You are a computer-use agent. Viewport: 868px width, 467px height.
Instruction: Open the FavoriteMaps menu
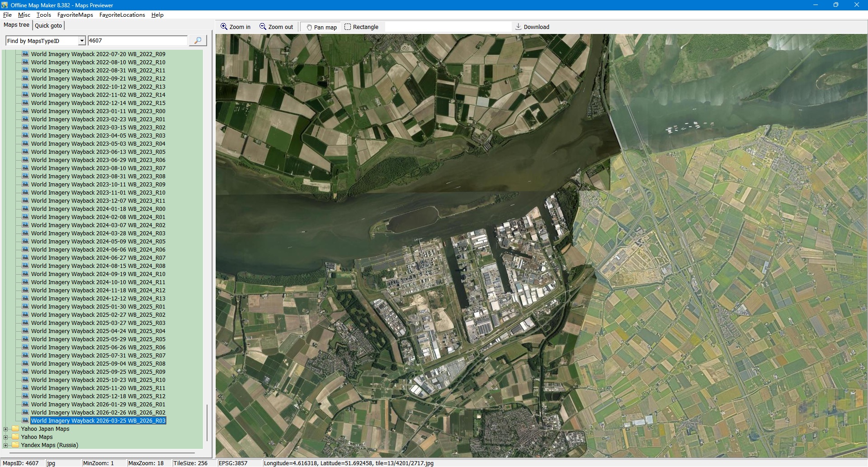(x=75, y=15)
